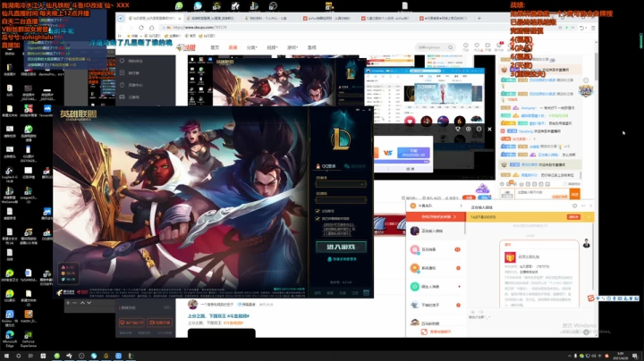Expand the 分类 dropdown on Douyu navigation

(251, 47)
